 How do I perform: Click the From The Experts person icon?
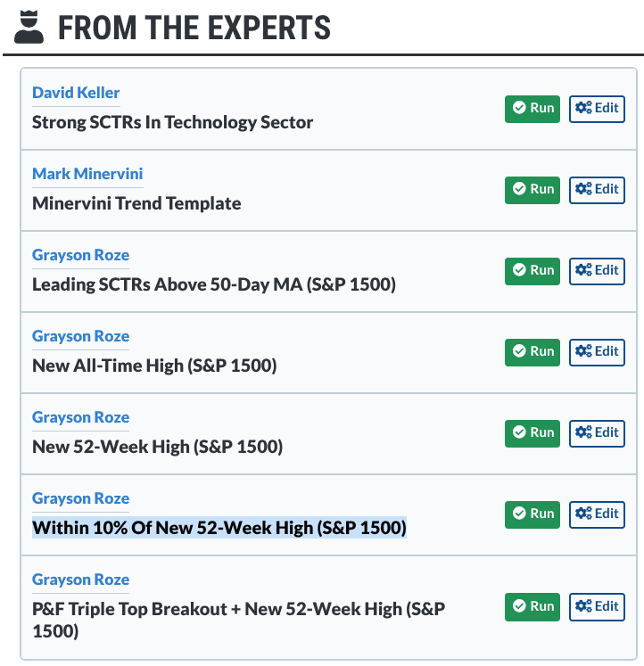coord(29,26)
